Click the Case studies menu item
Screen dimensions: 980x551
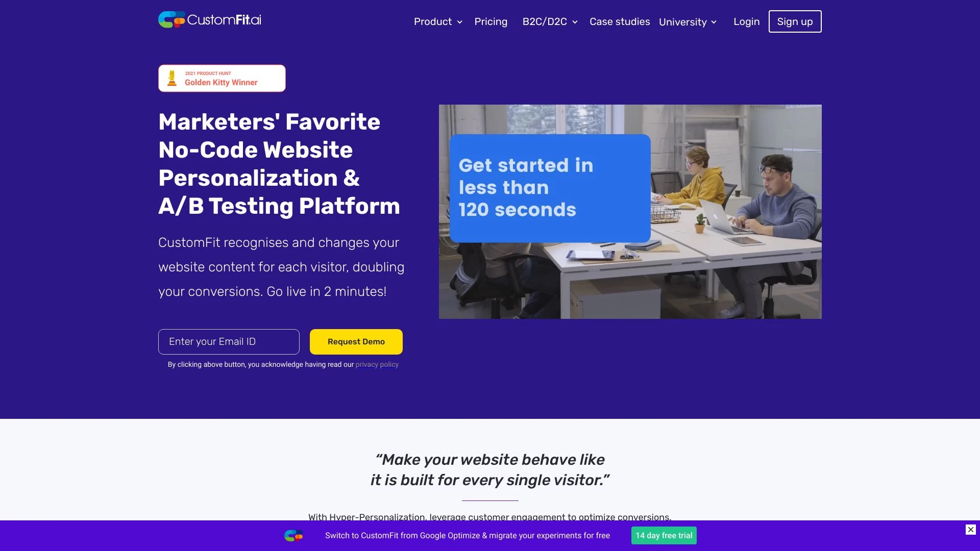(619, 22)
